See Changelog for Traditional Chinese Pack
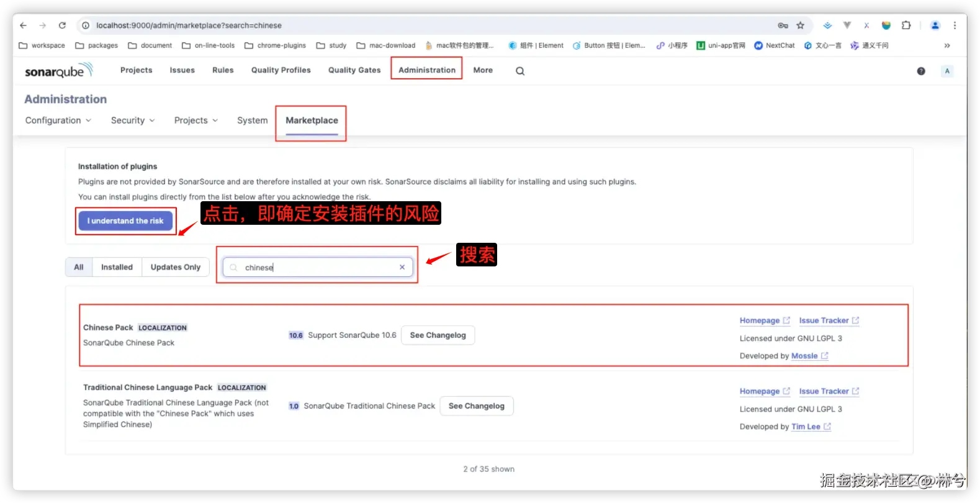Screen dimensions: 980x503 click(x=477, y=406)
